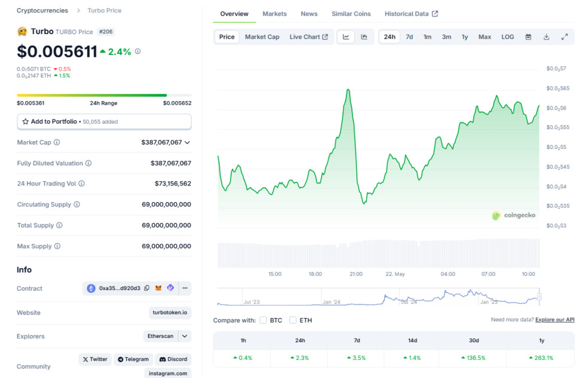
Task: Go to the News tab
Action: pyautogui.click(x=309, y=14)
